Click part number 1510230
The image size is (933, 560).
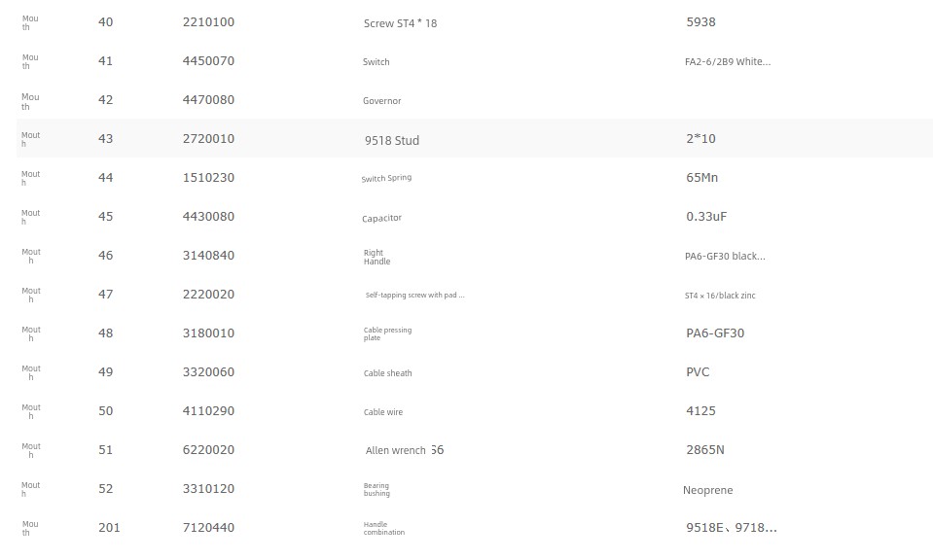click(x=208, y=177)
